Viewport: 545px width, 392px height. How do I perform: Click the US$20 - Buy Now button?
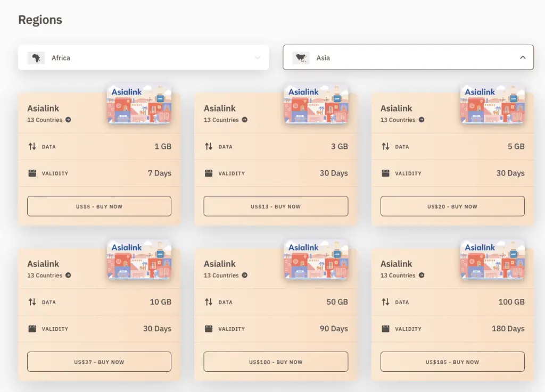[x=452, y=206]
